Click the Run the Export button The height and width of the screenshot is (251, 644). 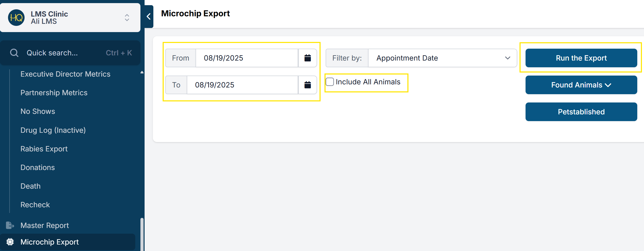pos(581,58)
